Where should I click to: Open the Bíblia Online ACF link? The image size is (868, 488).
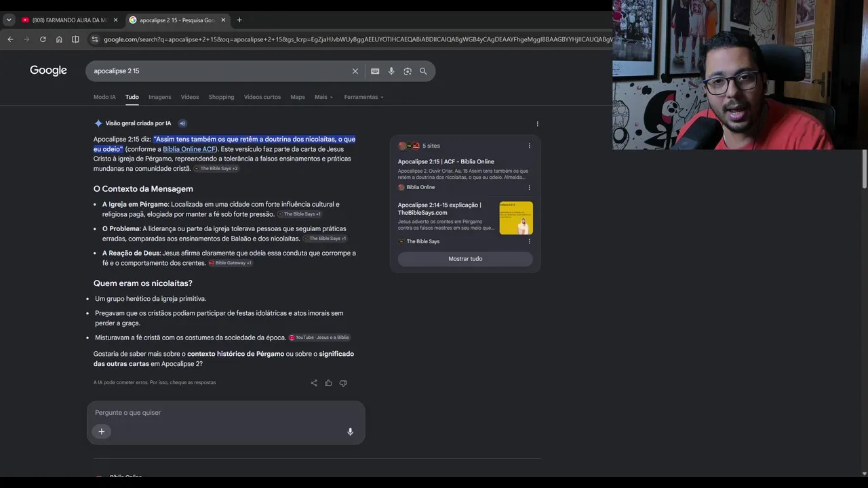[189, 149]
